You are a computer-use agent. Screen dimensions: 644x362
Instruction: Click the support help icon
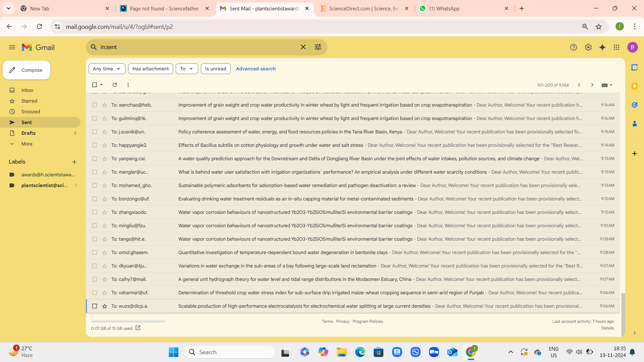click(x=573, y=47)
